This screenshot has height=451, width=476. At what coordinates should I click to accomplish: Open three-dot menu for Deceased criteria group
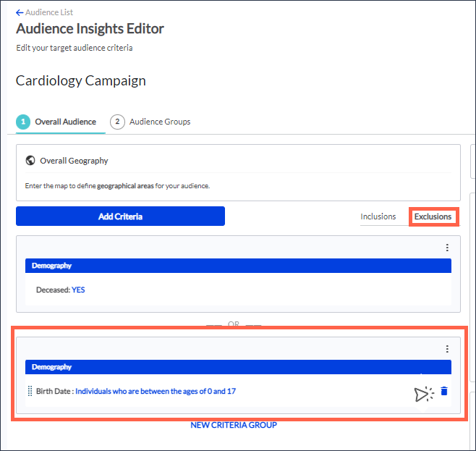click(x=447, y=248)
